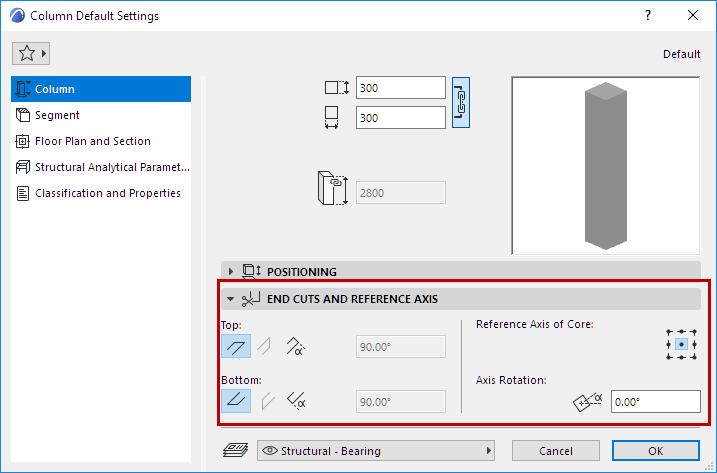This screenshot has width=717, height=473.
Task: Open Classification and Properties page
Action: coord(107,193)
